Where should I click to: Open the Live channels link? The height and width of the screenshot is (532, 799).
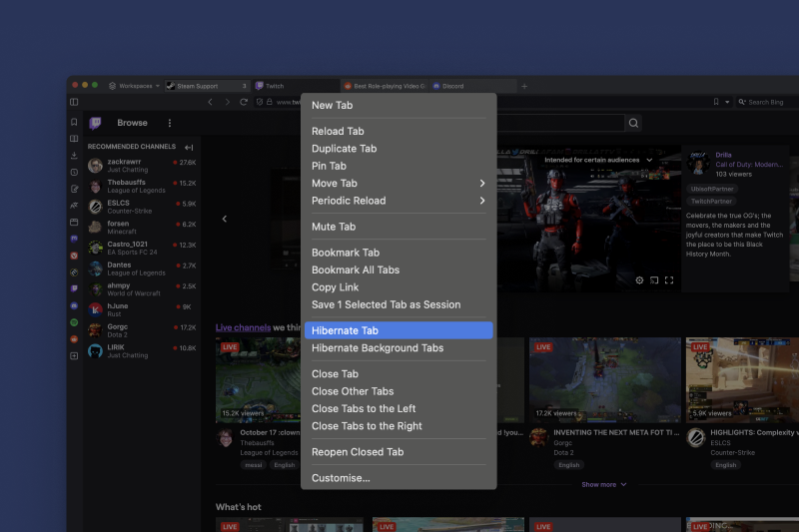[x=243, y=327]
